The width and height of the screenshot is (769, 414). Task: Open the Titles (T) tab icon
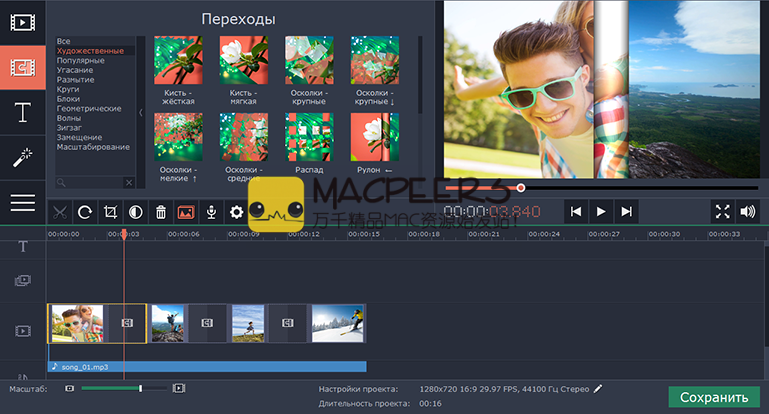[23, 112]
